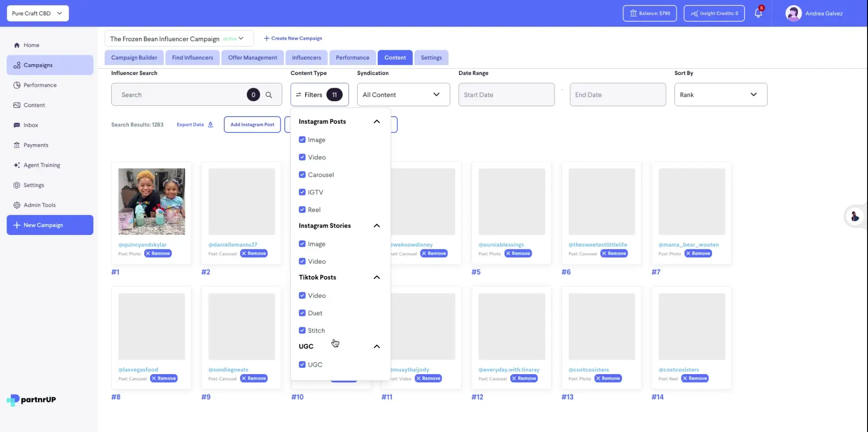Image resolution: width=868 pixels, height=432 pixels.
Task: Click the Create New Campaign link
Action: pyautogui.click(x=292, y=38)
